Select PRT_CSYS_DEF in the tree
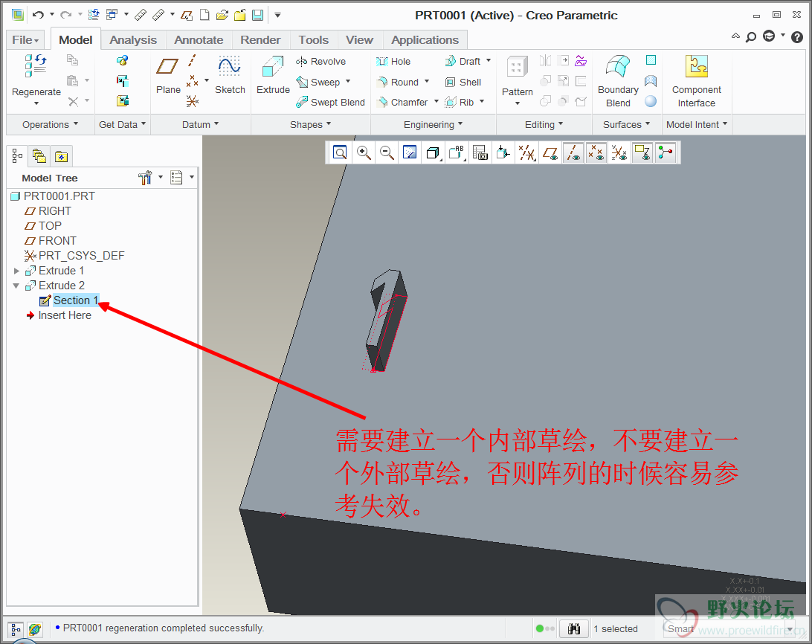The height and width of the screenshot is (644, 812). pyautogui.click(x=81, y=256)
